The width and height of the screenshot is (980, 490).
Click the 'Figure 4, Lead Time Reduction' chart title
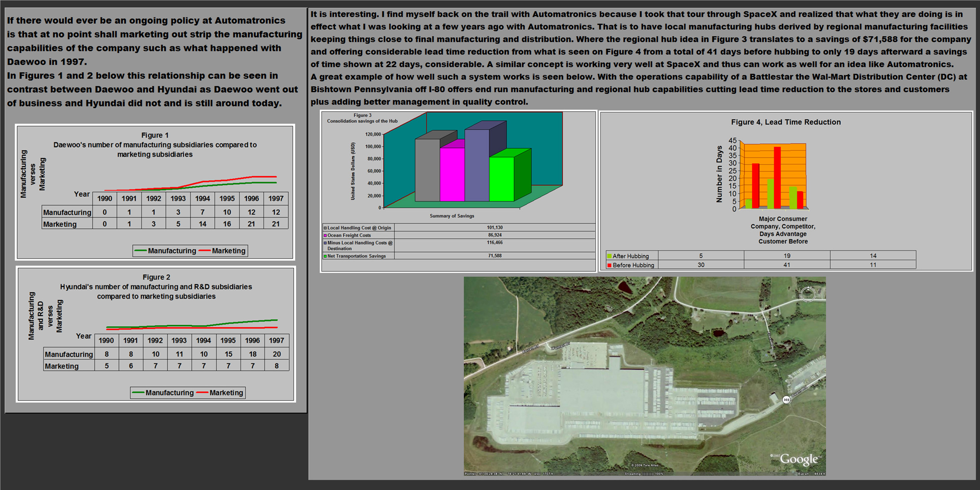coord(786,122)
